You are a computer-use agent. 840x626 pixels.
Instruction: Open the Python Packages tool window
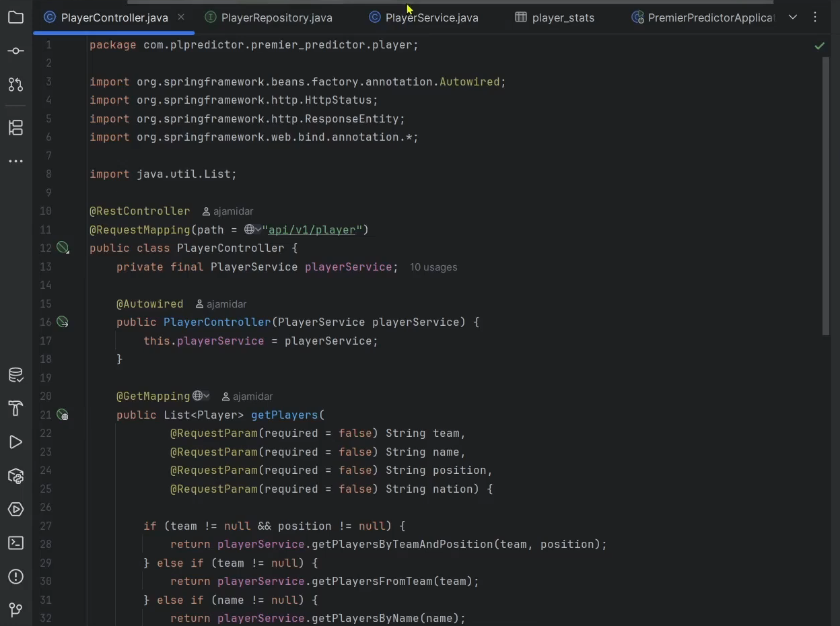tap(15, 476)
